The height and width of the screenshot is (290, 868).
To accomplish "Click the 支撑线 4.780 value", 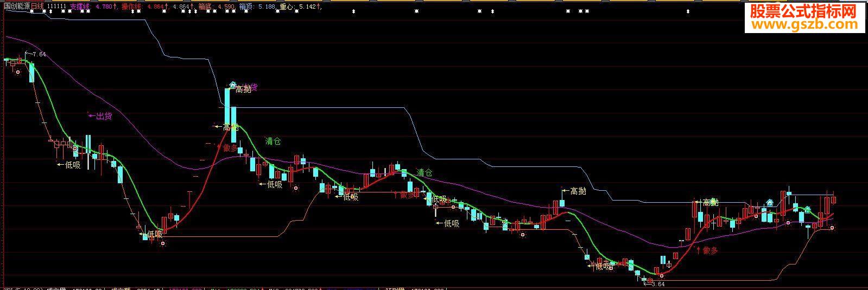I will coord(92,6).
